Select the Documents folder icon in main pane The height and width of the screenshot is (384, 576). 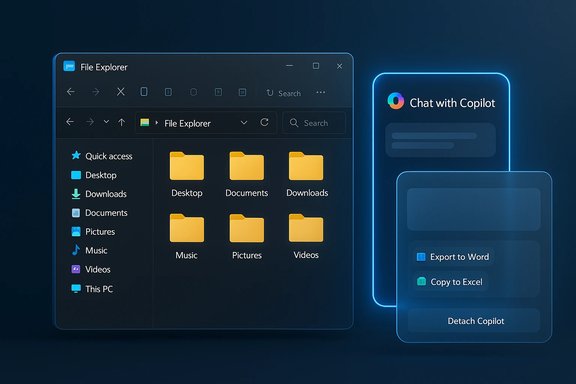click(246, 166)
